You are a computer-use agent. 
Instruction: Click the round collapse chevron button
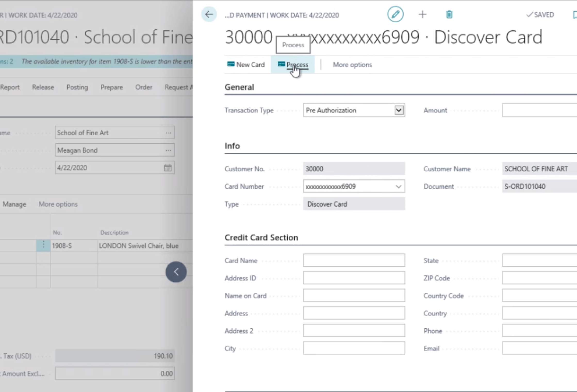[176, 272]
